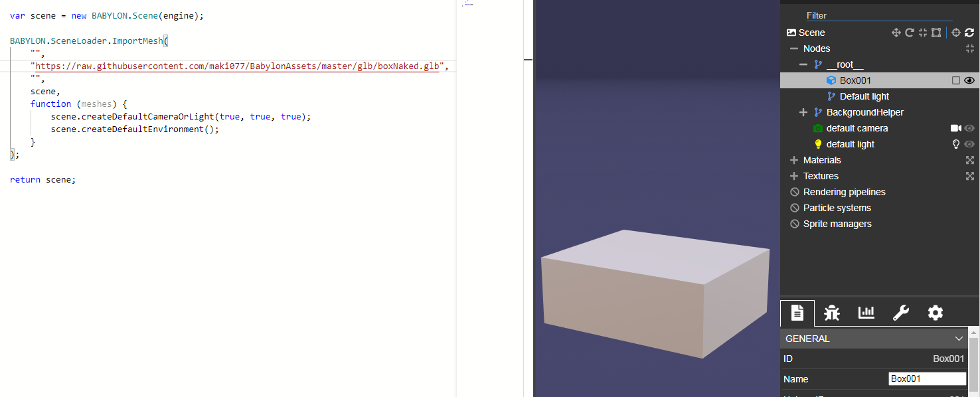Collapse the __root__ node
This screenshot has height=397, width=980.
click(803, 64)
